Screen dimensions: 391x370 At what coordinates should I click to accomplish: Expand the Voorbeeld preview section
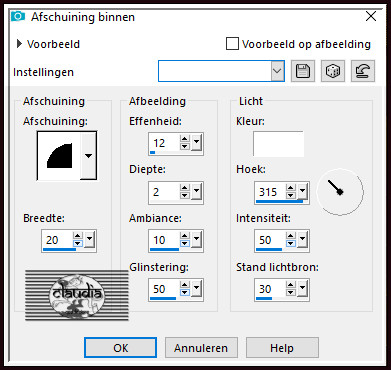pyautogui.click(x=19, y=44)
